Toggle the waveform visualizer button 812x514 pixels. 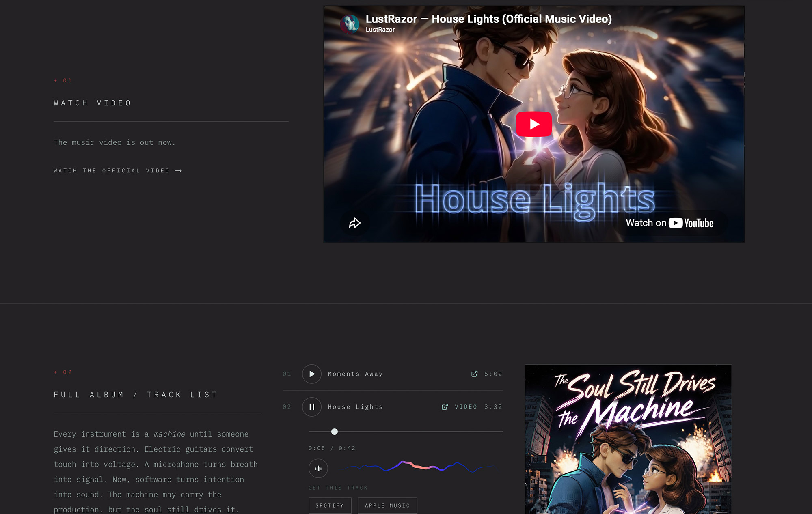pyautogui.click(x=318, y=469)
